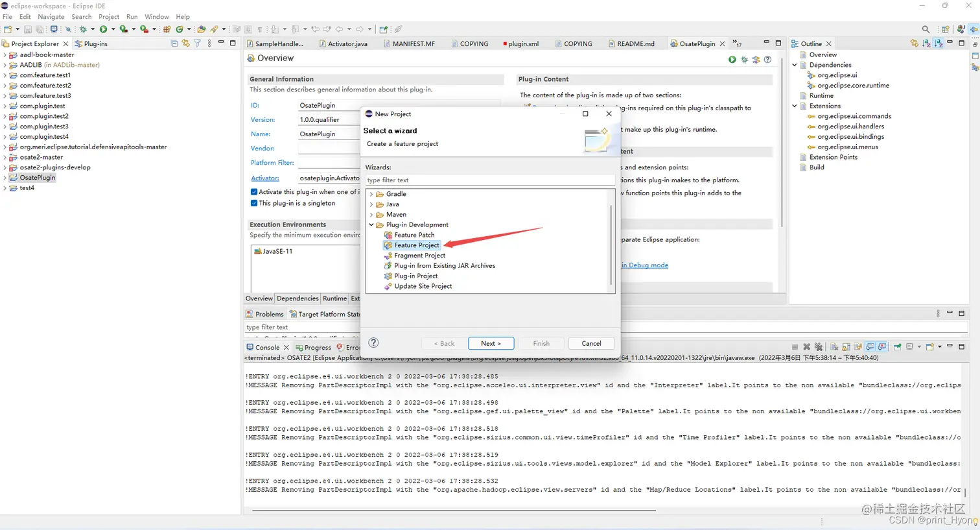This screenshot has width=980, height=530.
Task: Toggle Show Console on standard error icon
Action: tap(883, 347)
